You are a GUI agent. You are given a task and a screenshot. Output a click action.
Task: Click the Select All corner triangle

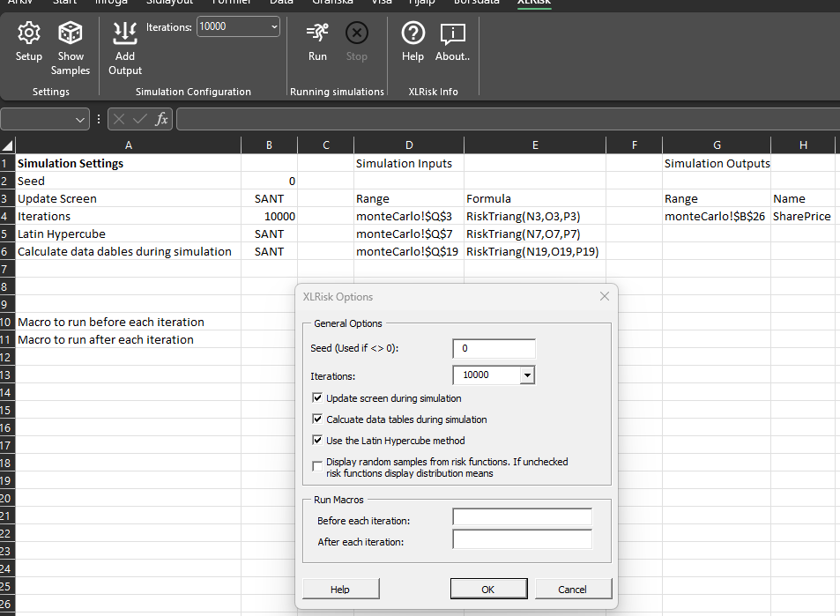(8, 145)
